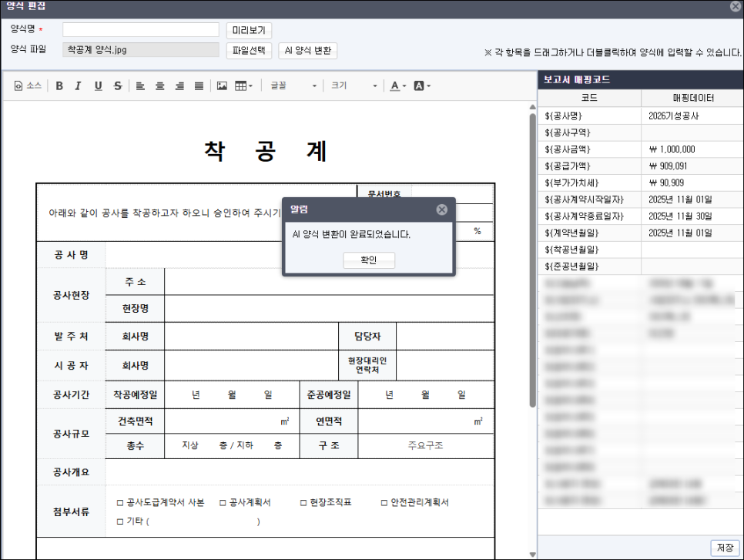Click the 저장 save button

pos(725,548)
